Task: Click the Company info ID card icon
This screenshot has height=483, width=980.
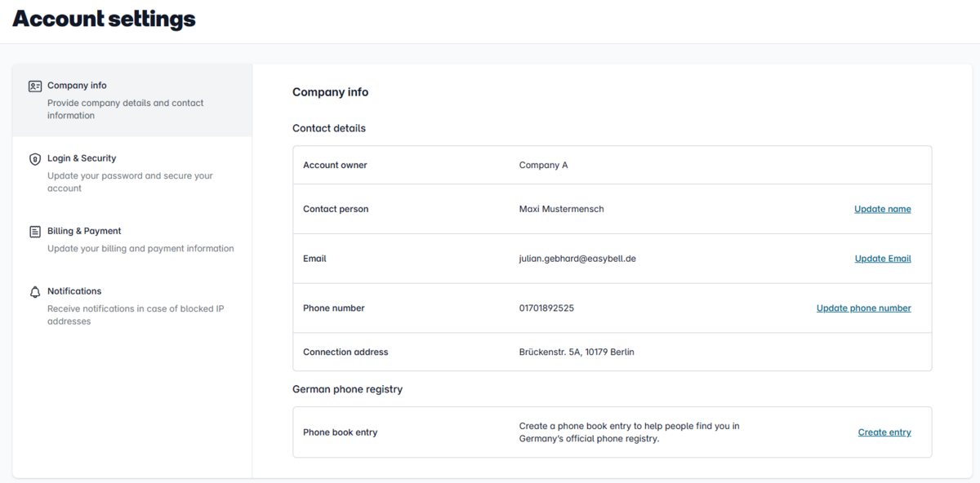Action: 35,86
